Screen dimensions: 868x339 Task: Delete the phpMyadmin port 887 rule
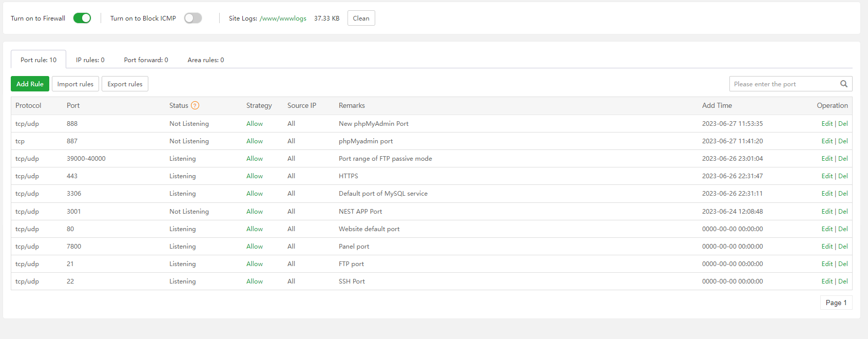coord(843,141)
